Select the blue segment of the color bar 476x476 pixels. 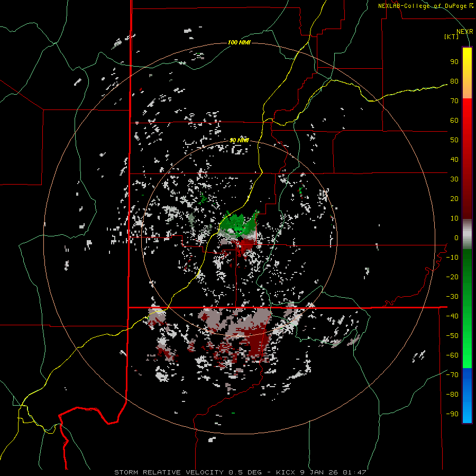coord(467,396)
